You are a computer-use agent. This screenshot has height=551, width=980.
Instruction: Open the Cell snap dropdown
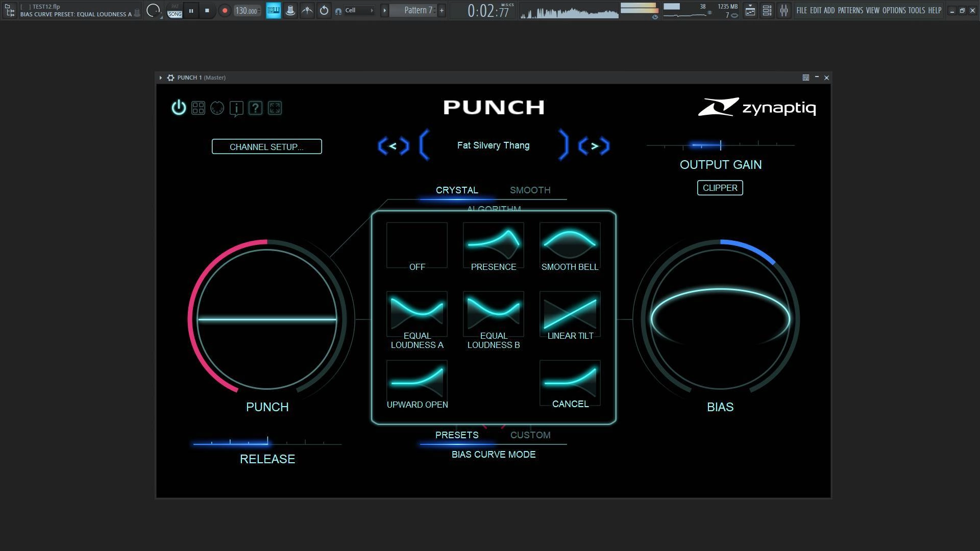[x=359, y=10]
